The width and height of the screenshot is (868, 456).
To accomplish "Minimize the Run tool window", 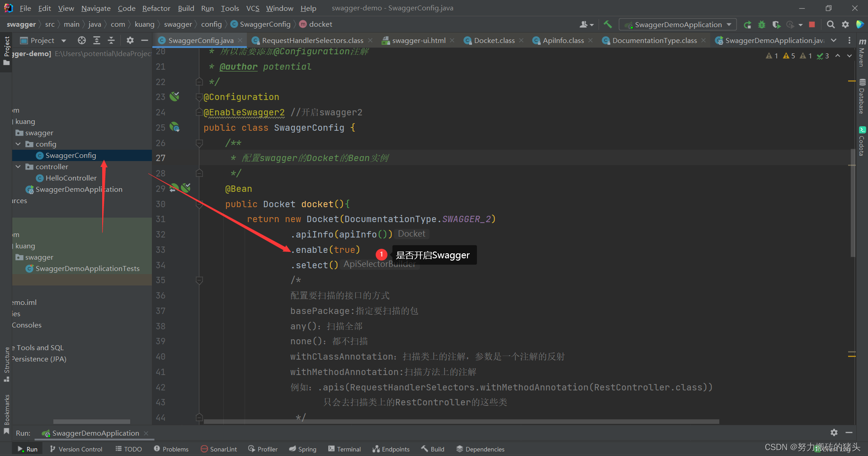I will (849, 432).
